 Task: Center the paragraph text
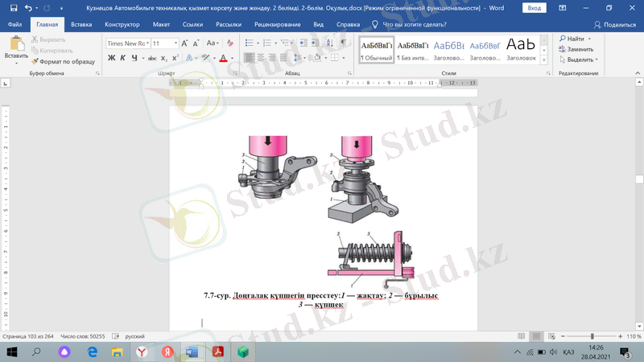point(260,58)
